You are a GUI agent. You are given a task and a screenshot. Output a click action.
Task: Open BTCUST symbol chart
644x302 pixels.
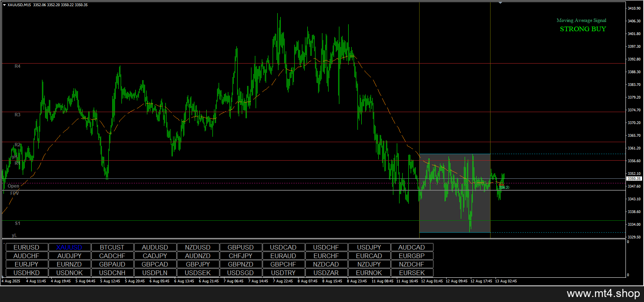coord(112,247)
